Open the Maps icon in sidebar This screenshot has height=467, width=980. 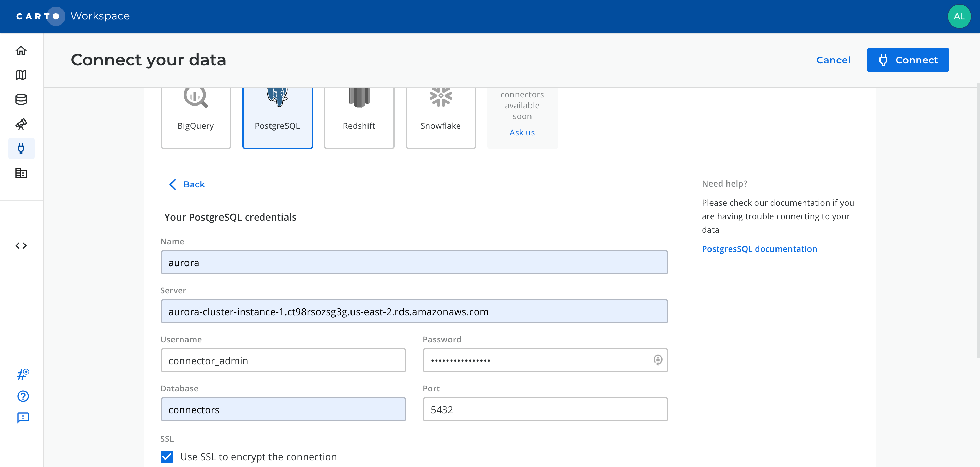[x=21, y=75]
